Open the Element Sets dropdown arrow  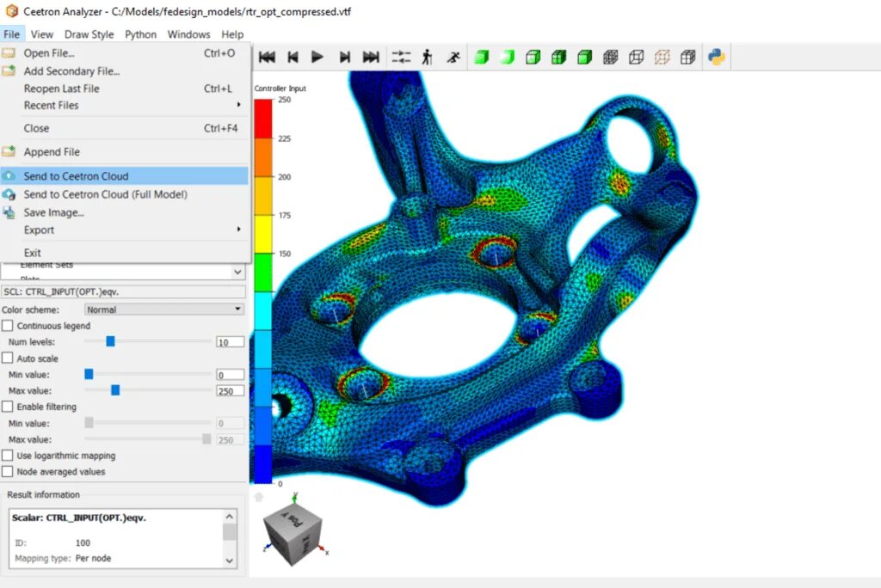(x=237, y=272)
